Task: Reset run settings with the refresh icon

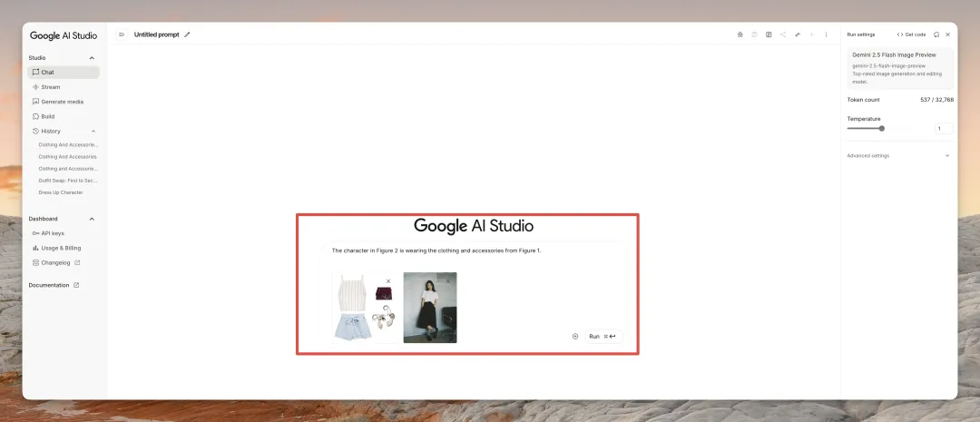Action: pos(936,34)
